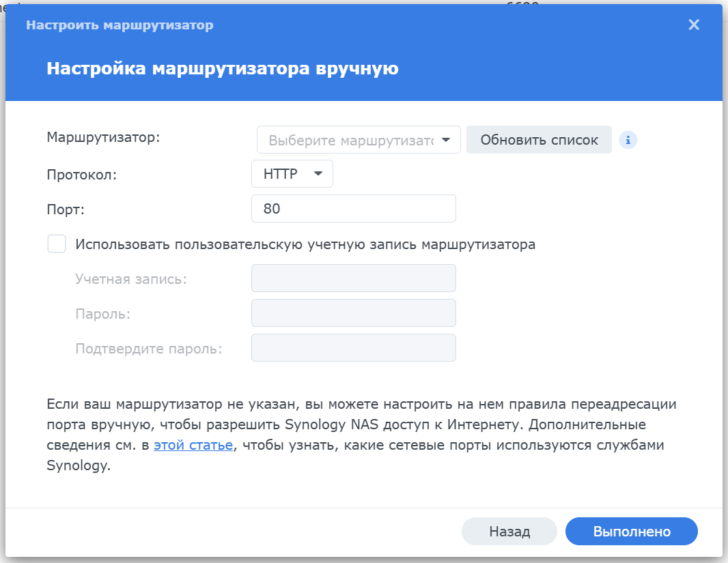This screenshot has height=563, width=728.
Task: Click the Порт: field label
Action: point(66,209)
